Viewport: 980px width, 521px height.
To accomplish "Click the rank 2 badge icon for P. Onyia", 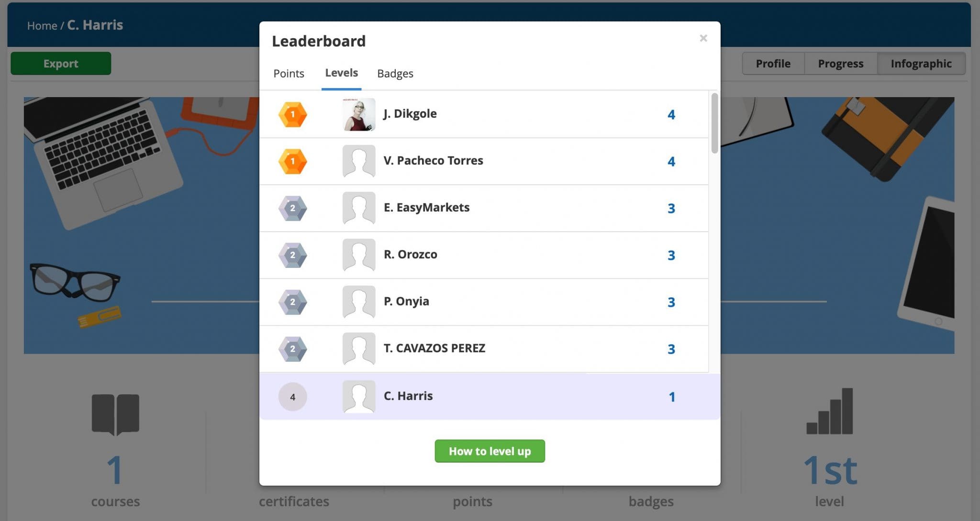I will point(292,301).
